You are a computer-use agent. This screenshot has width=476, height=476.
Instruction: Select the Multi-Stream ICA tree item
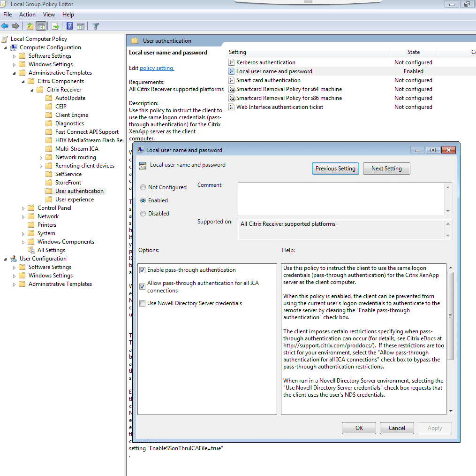77,149
